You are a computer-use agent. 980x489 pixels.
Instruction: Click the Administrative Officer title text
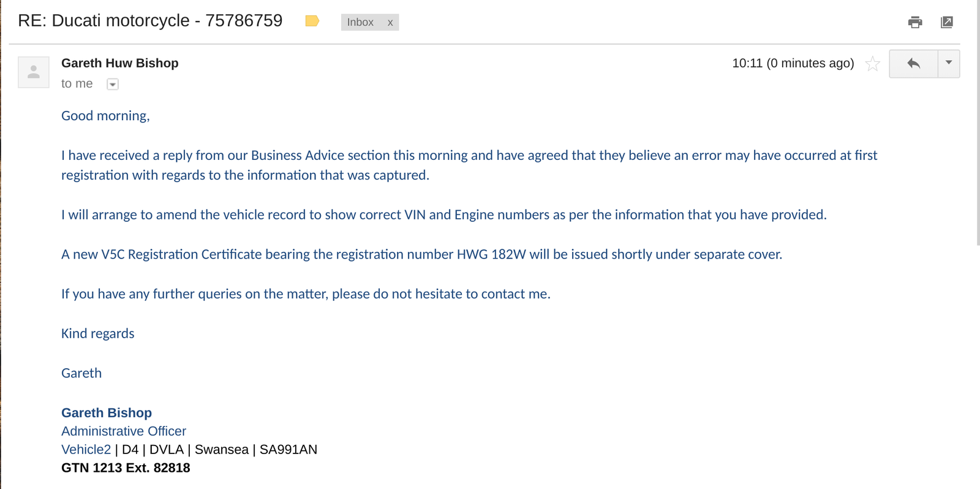tap(124, 431)
